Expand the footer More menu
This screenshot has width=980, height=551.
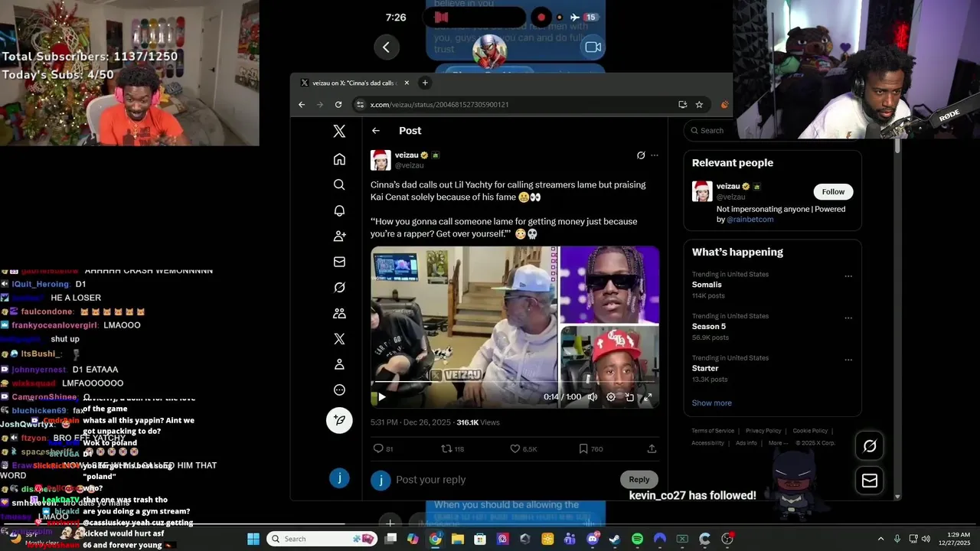(778, 443)
